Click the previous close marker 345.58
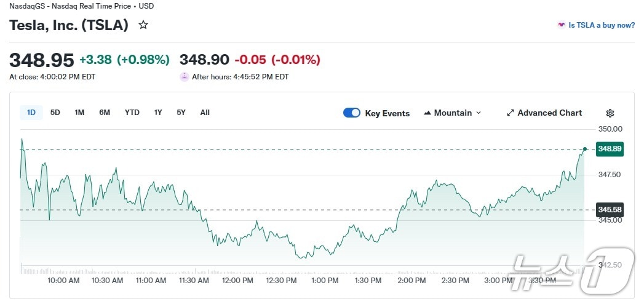 (610, 209)
